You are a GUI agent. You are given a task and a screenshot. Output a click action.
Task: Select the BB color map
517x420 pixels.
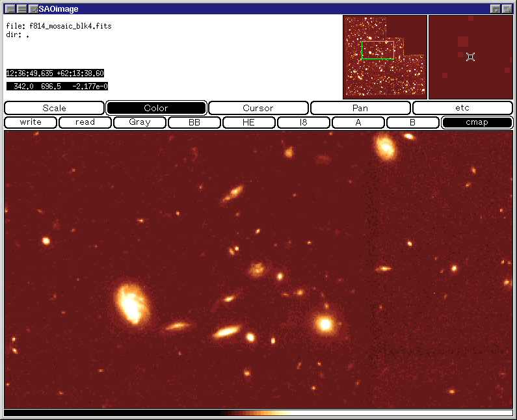[194, 122]
